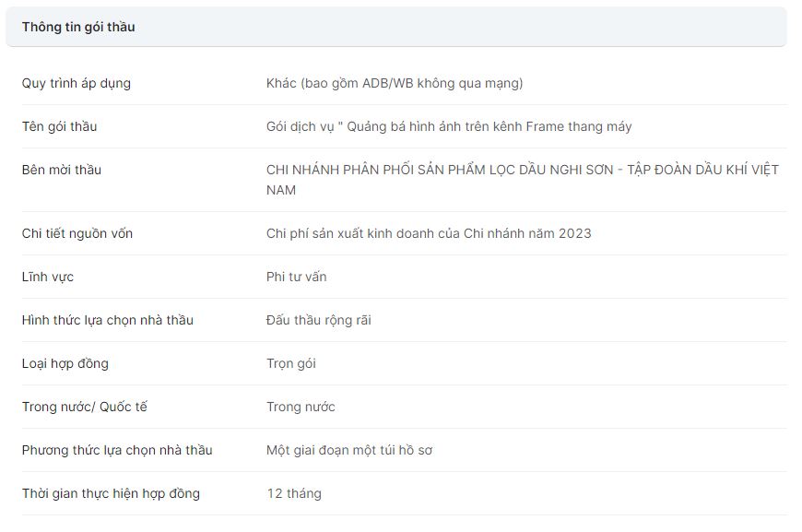
Task: Select the "Một giai đoạn một túi hồ sơ" value
Action: 349,450
